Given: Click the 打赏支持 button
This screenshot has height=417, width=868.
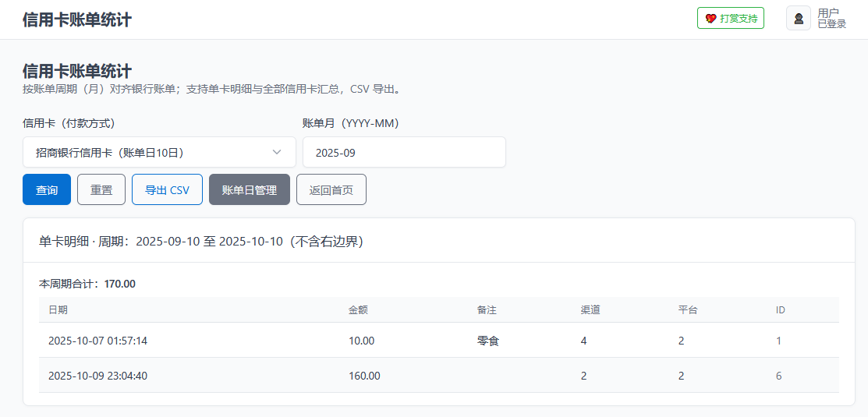Looking at the screenshot, I should pyautogui.click(x=731, y=19).
